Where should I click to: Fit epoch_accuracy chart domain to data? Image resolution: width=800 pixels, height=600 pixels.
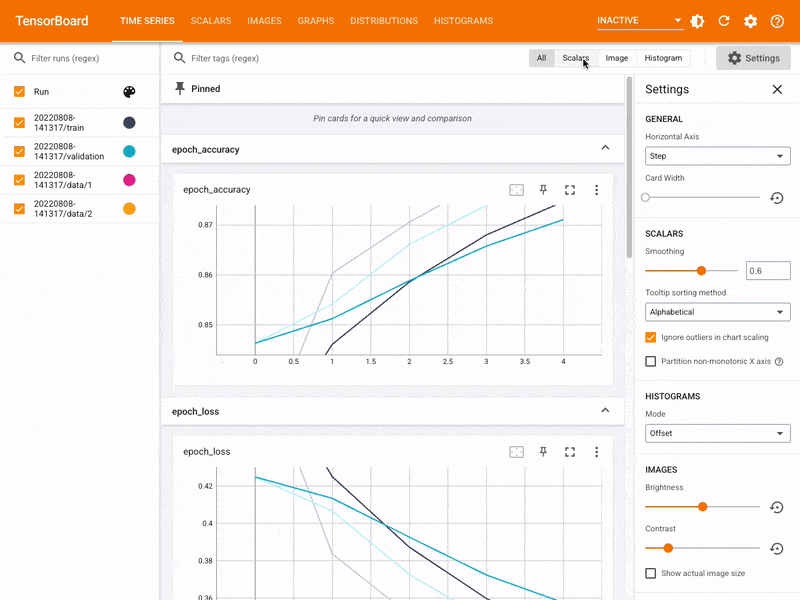click(x=516, y=190)
